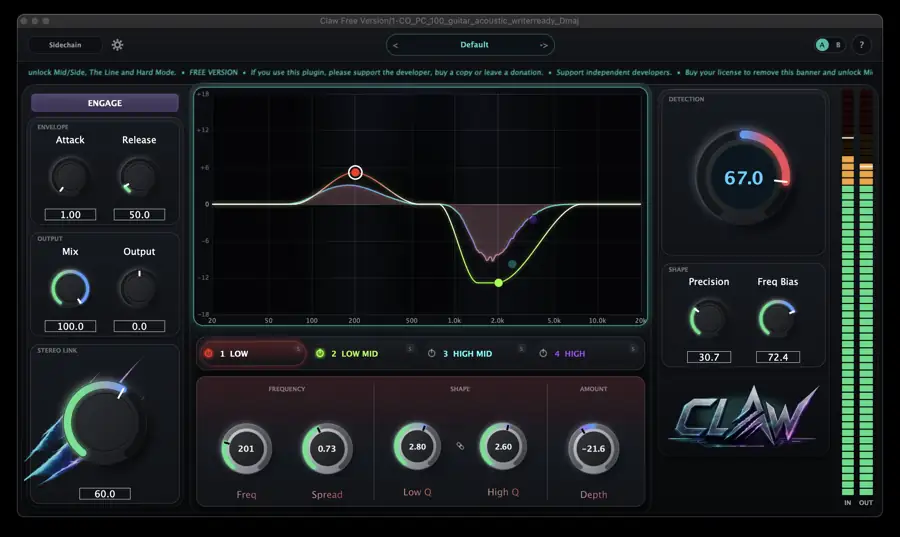Image resolution: width=900 pixels, height=537 pixels.
Task: Click the Release knob
Action: [138, 177]
